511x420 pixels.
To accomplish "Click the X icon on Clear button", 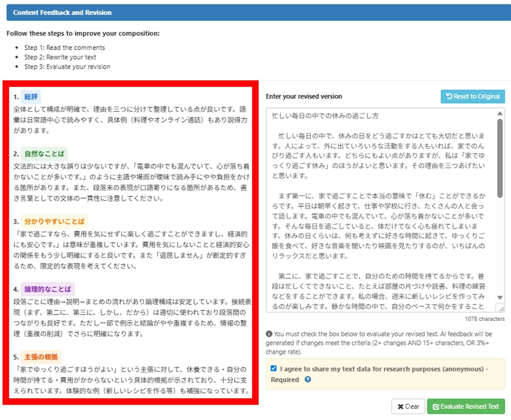I will coord(400,407).
